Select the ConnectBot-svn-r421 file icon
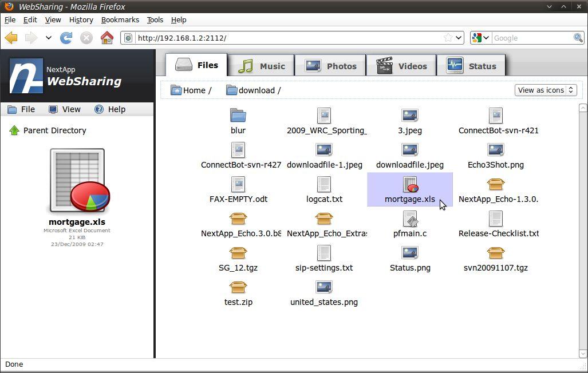This screenshot has width=588, height=373. pos(496,116)
